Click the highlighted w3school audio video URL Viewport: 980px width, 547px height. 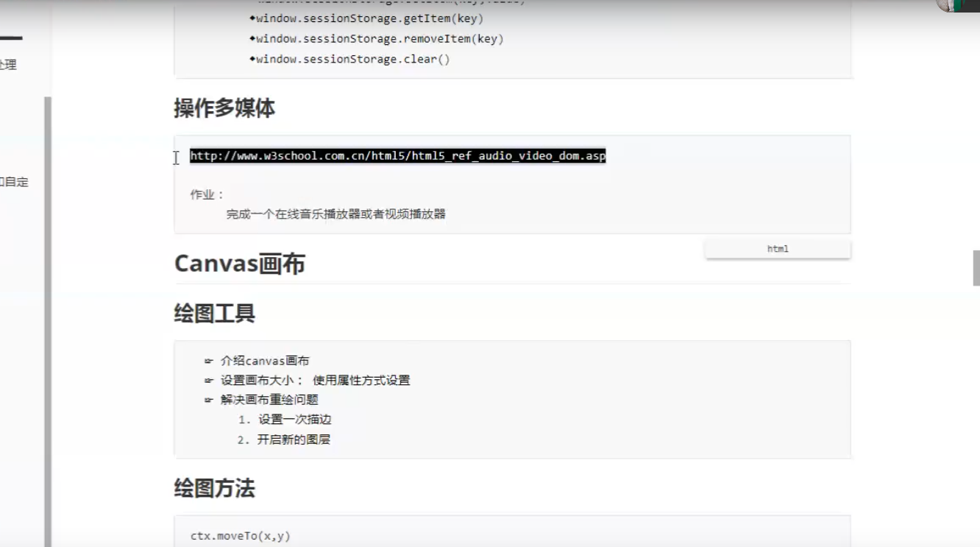click(397, 156)
